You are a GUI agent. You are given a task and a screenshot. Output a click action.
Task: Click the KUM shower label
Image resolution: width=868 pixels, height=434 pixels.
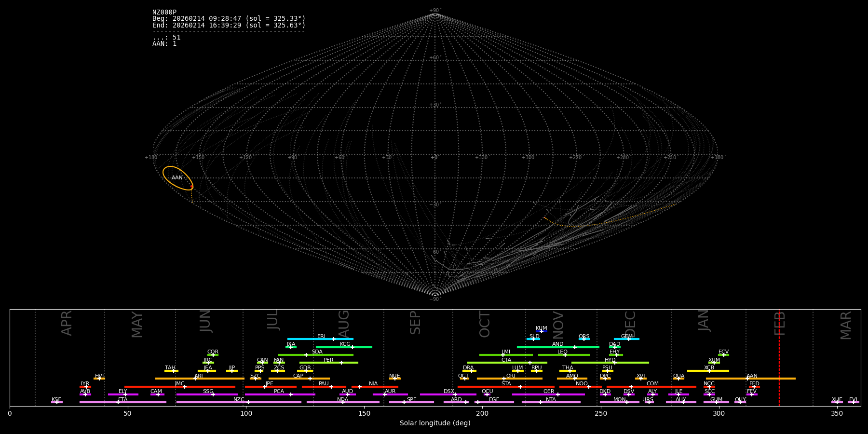542,328
